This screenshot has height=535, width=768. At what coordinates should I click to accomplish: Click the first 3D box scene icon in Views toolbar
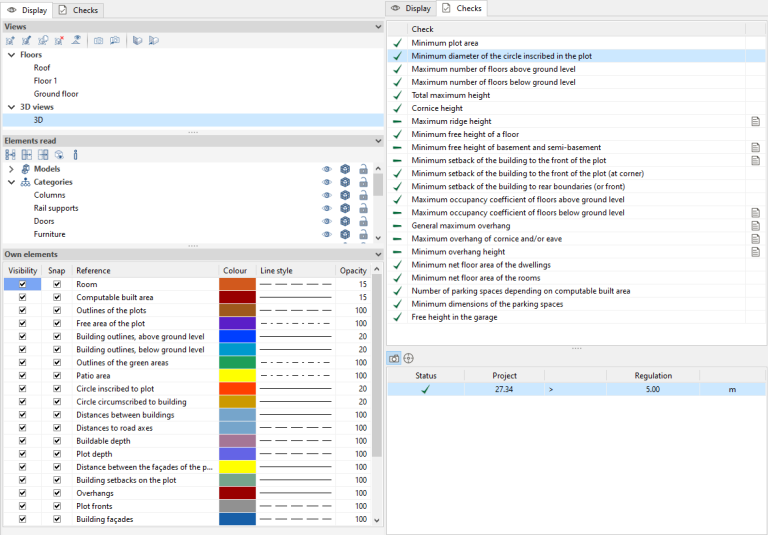pyautogui.click(x=138, y=41)
